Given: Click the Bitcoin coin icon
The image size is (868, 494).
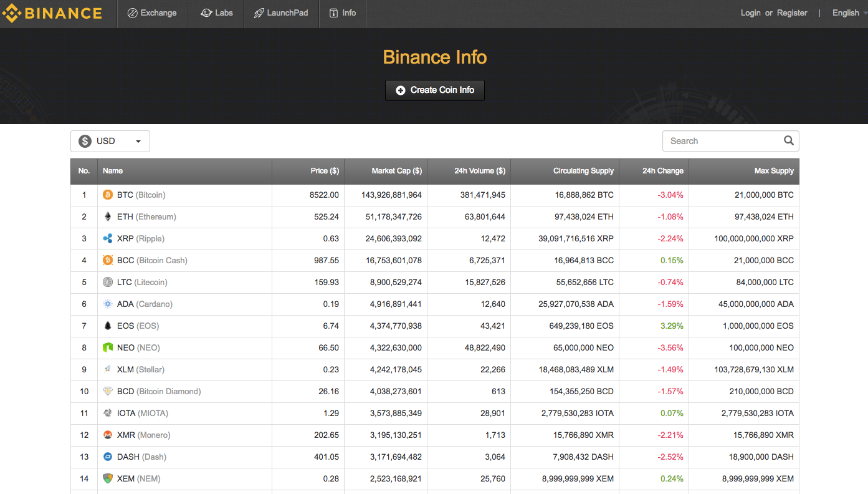Looking at the screenshot, I should click(x=108, y=195).
